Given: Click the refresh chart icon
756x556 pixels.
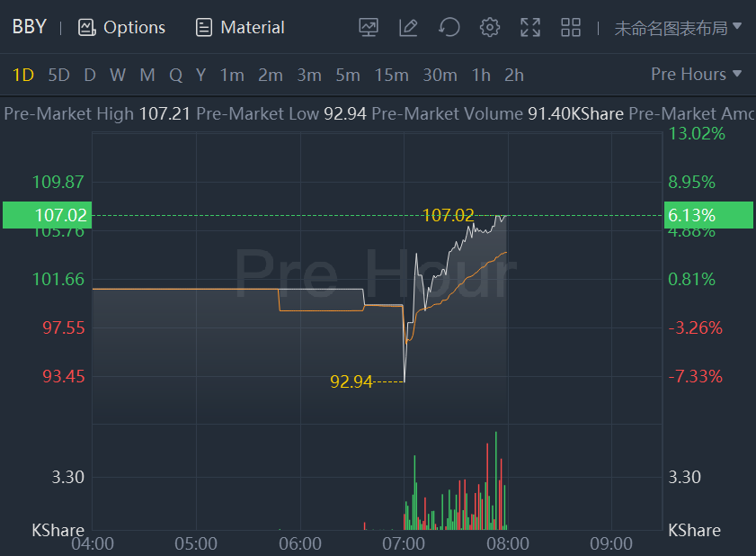Looking at the screenshot, I should click(449, 27).
